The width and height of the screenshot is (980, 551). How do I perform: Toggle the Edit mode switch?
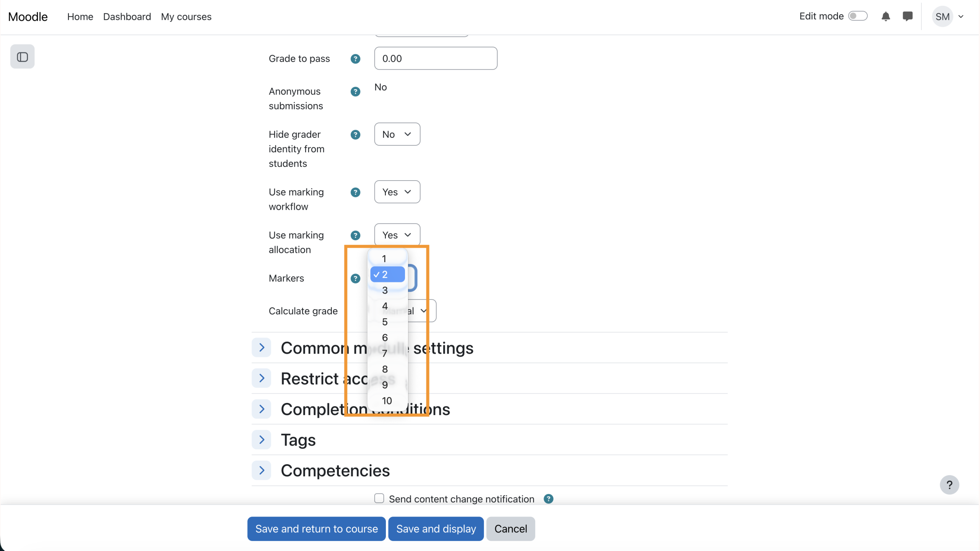pyautogui.click(x=857, y=16)
